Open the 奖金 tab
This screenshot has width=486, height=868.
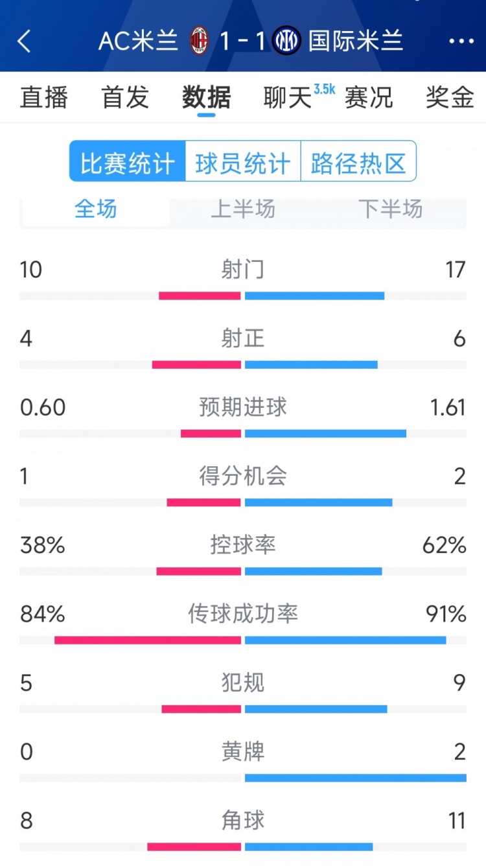click(450, 97)
